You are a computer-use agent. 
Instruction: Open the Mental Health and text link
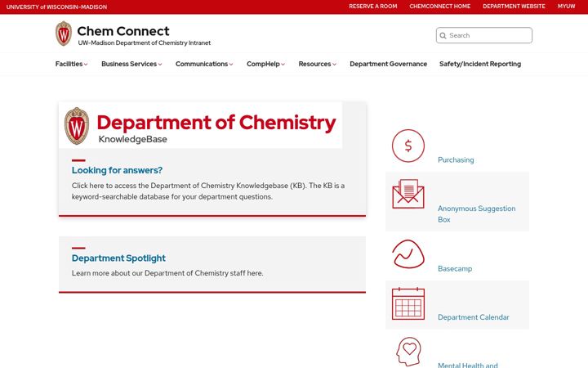tap(468, 365)
